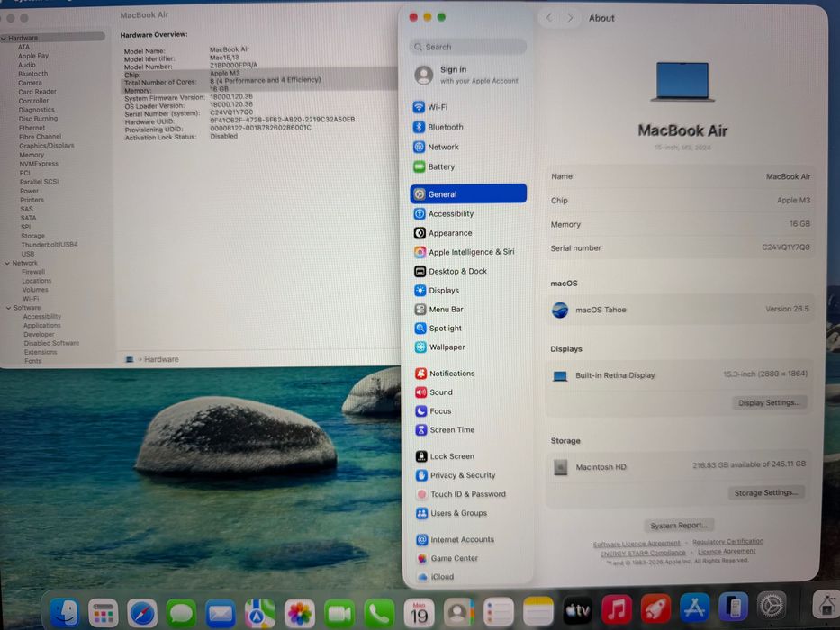Select Network in Settings sidebar
The height and width of the screenshot is (630, 840).
coord(469,147)
